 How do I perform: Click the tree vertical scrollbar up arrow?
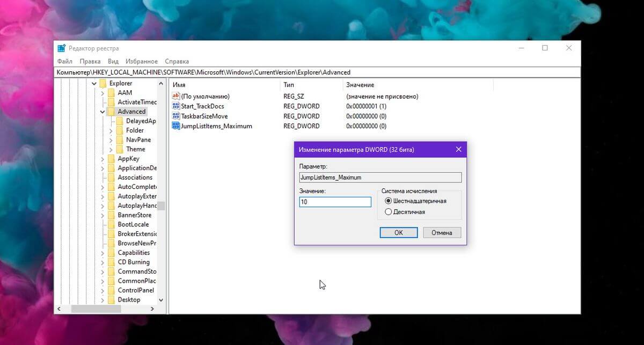161,83
